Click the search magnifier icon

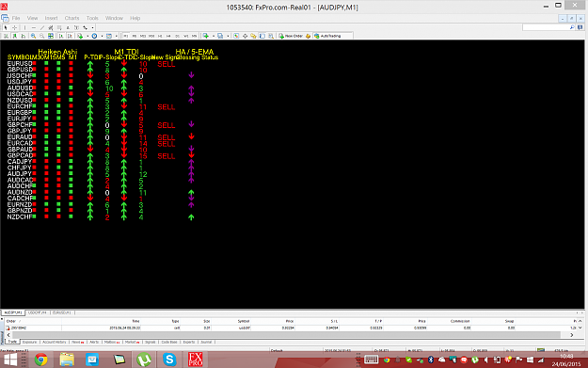[572, 27]
